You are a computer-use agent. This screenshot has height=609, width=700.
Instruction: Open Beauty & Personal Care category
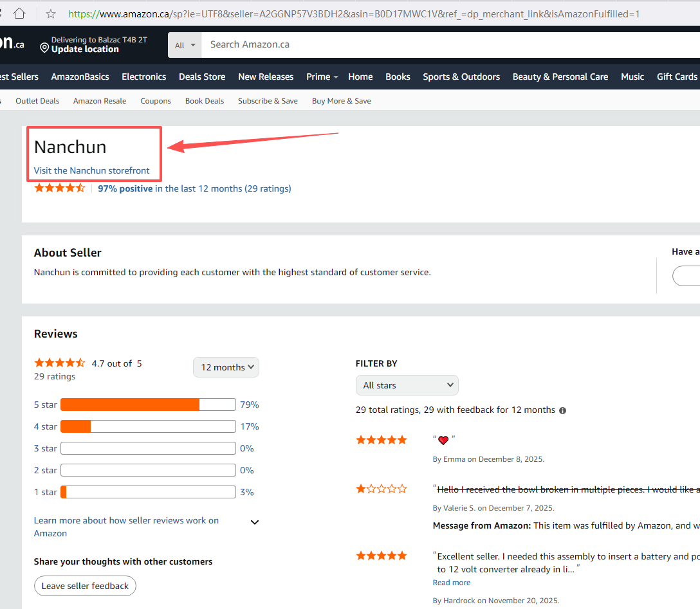click(x=560, y=77)
